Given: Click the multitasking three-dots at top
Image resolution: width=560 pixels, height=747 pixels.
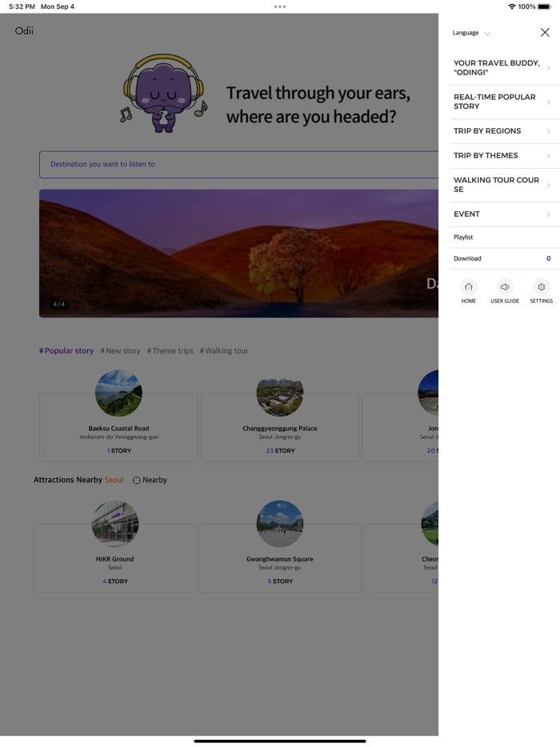Looking at the screenshot, I should [280, 6].
